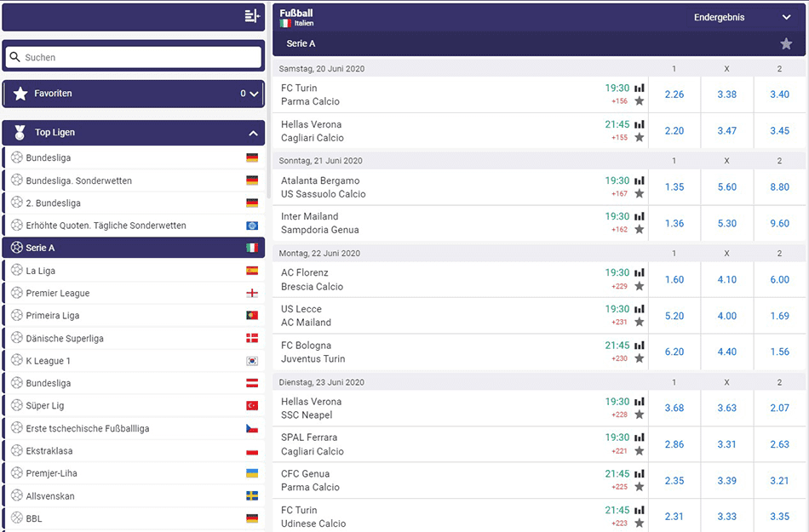Show +230 more bets for FC Bologna
Image resolution: width=809 pixels, height=532 pixels.
620,358
